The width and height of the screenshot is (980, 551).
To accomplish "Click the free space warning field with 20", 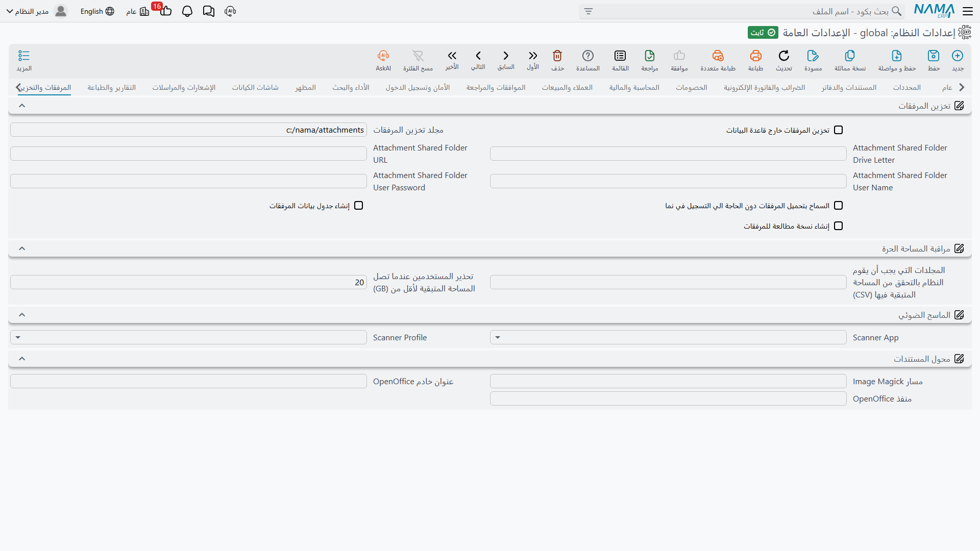I will point(188,282).
